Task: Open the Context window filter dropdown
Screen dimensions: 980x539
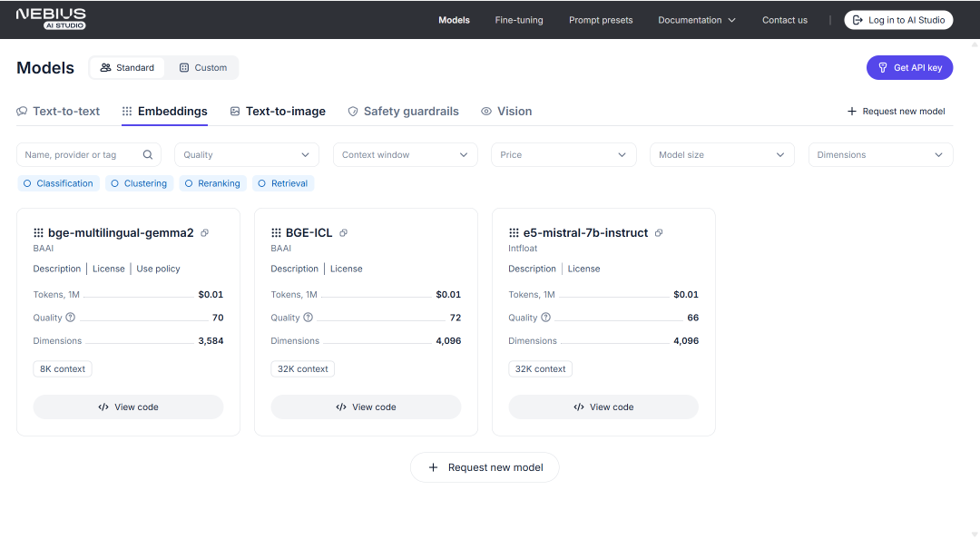Action: (405, 154)
